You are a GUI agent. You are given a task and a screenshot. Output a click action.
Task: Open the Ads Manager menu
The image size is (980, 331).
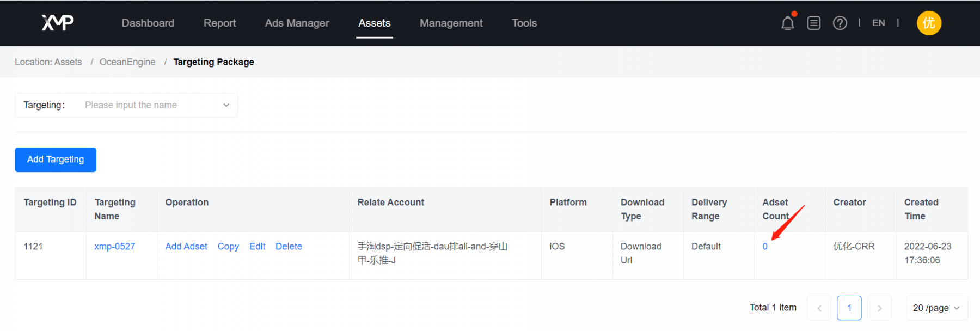pyautogui.click(x=297, y=23)
